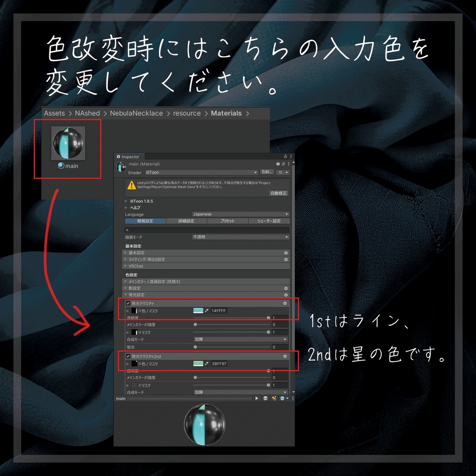Click the 自動修正 button in the warning box

(x=278, y=193)
